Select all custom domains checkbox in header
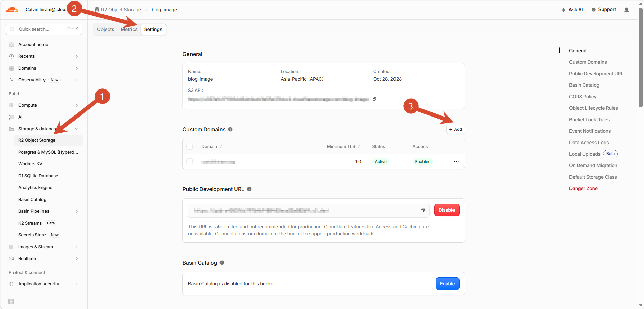This screenshot has height=309, width=644. [189, 147]
